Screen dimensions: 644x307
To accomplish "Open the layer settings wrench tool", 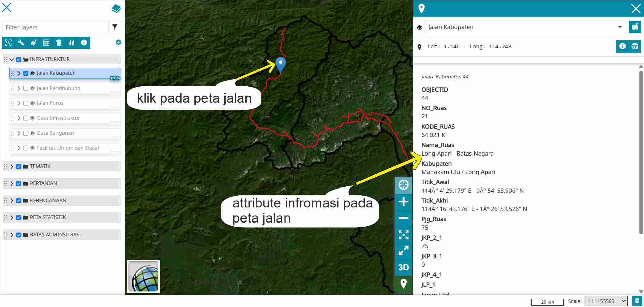I will (x=21, y=43).
